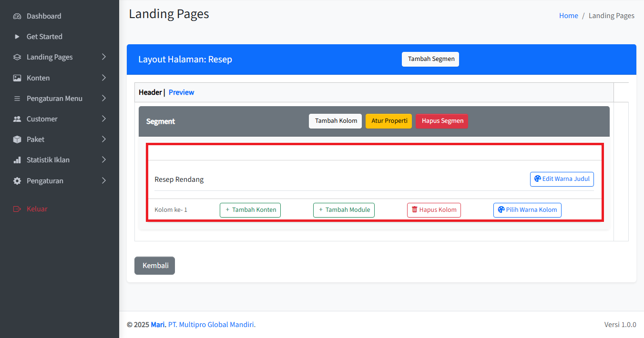Select the Header tab
Image resolution: width=644 pixels, height=338 pixels.
[150, 92]
